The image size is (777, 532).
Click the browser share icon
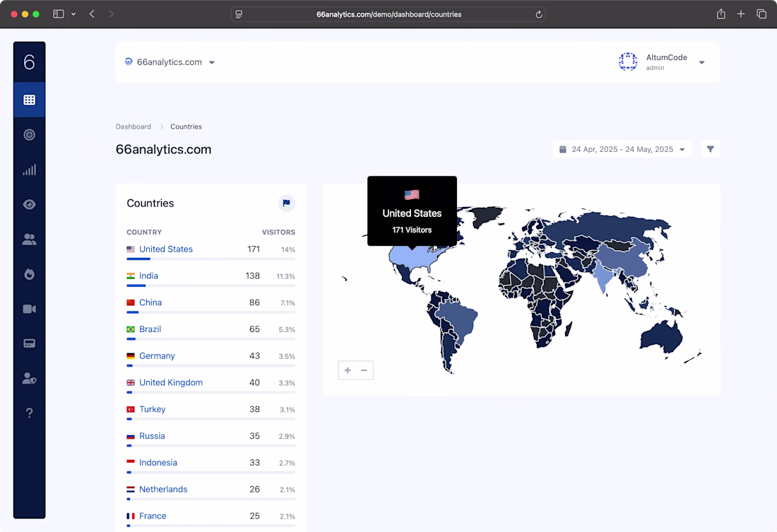pos(721,14)
